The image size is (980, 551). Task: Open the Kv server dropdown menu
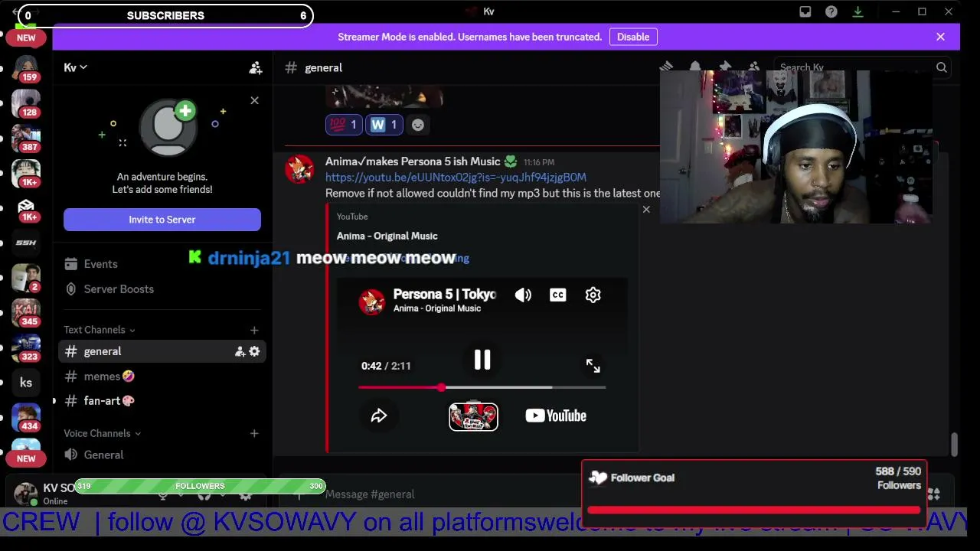pos(76,67)
